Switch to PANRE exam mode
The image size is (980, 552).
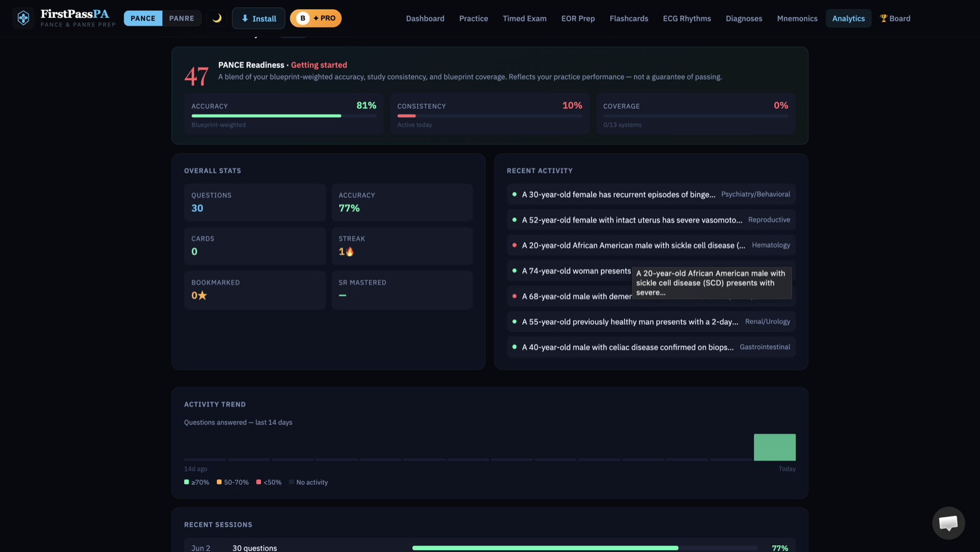pyautogui.click(x=182, y=18)
